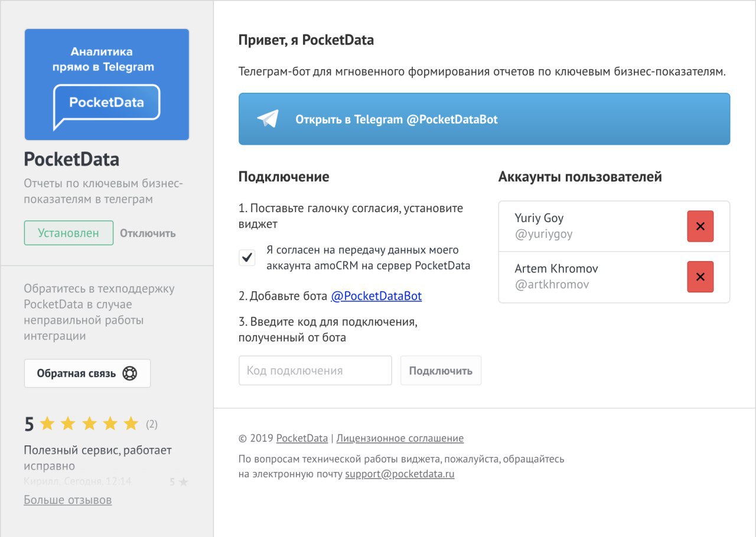Select the Yuriy Goy account name
This screenshot has height=537, width=756.
click(539, 218)
